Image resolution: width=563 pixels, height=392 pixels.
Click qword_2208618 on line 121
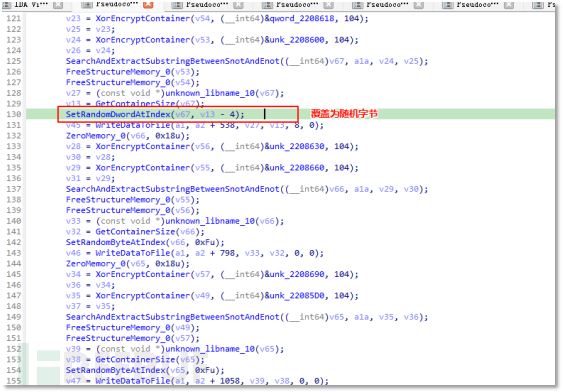(302, 18)
